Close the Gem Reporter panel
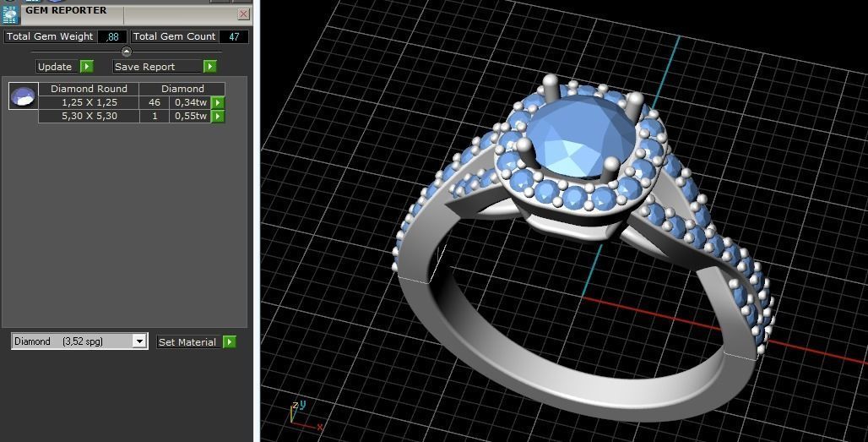 point(243,14)
